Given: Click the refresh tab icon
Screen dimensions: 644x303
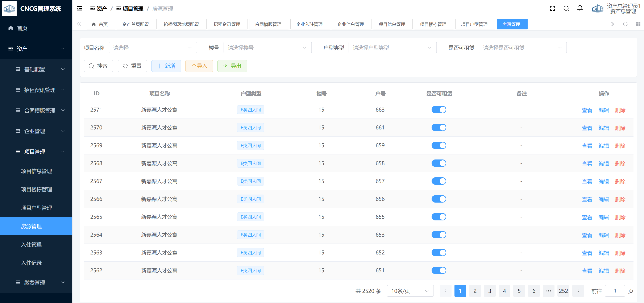Looking at the screenshot, I should tap(625, 24).
